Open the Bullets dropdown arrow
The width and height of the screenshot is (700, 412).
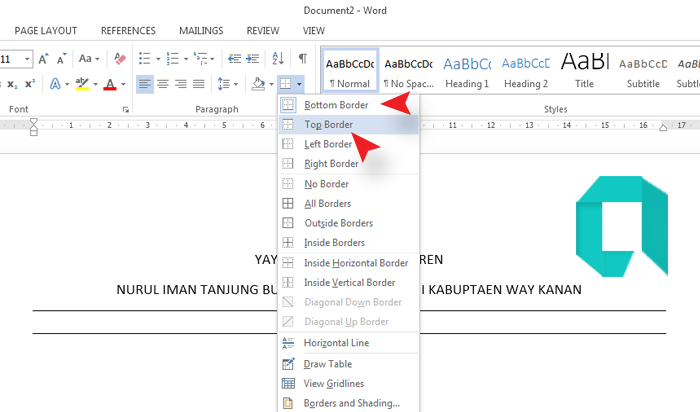[158, 59]
